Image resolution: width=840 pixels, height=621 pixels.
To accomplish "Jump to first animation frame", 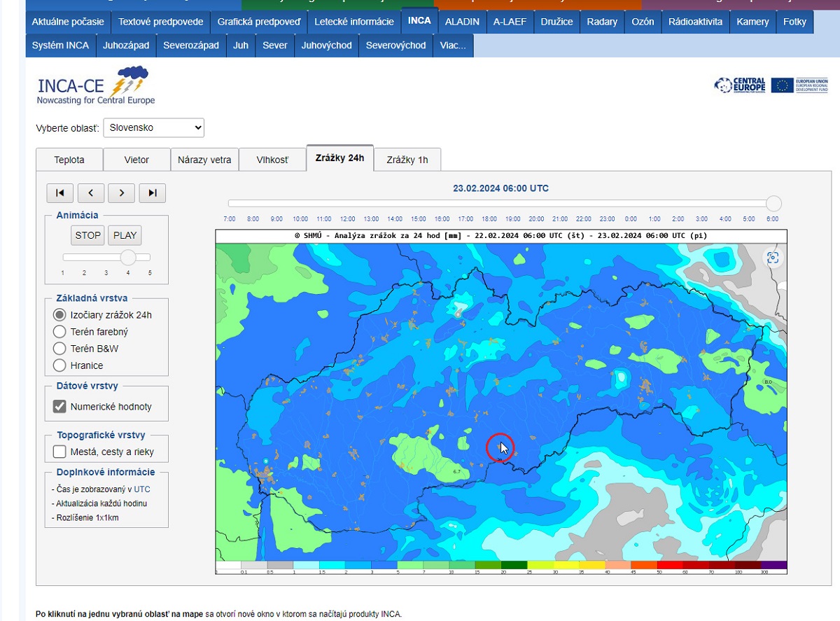I will click(x=60, y=193).
